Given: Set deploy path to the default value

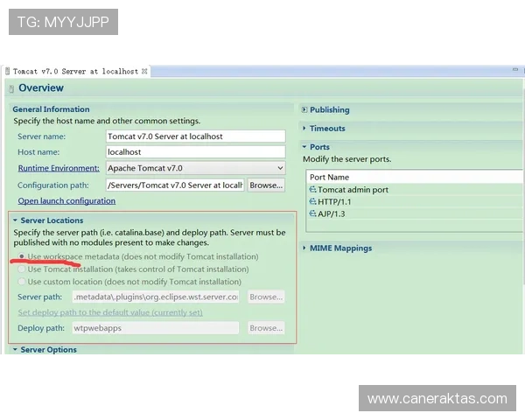Looking at the screenshot, I should 110,312.
